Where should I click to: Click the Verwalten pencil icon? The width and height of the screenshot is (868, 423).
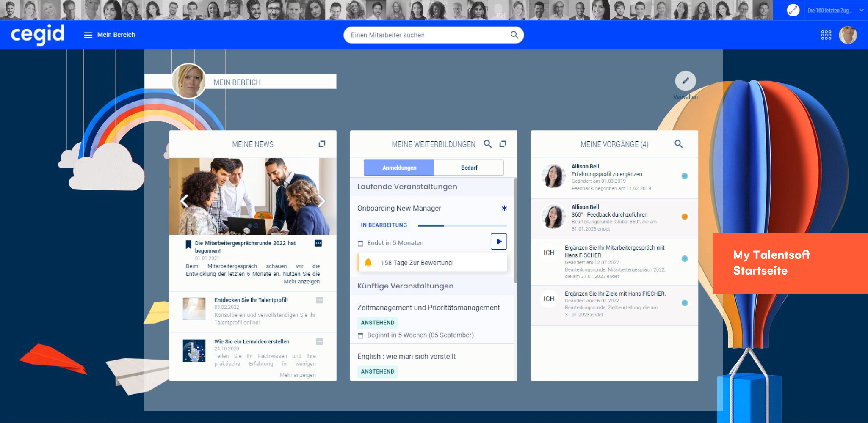point(686,81)
